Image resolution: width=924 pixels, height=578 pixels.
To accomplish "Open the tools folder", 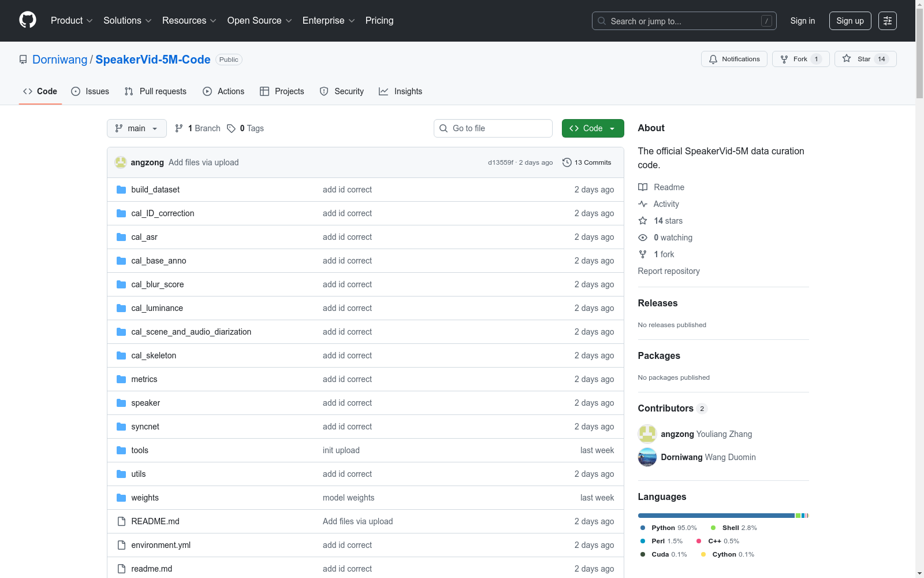I will click(140, 450).
